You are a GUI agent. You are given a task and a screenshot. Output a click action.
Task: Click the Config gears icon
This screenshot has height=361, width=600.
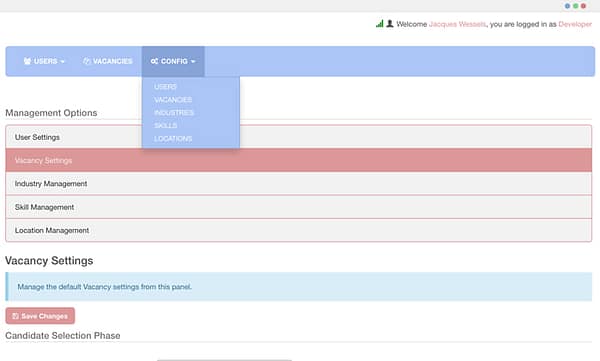pyautogui.click(x=154, y=61)
